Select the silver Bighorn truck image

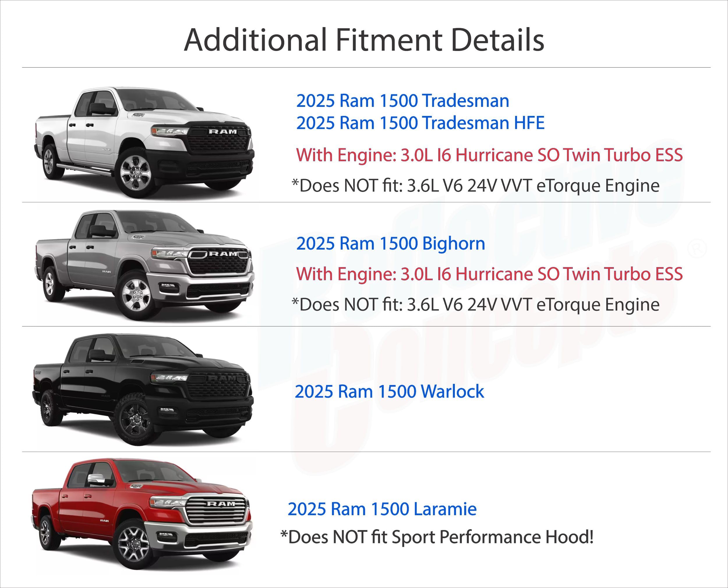(144, 265)
